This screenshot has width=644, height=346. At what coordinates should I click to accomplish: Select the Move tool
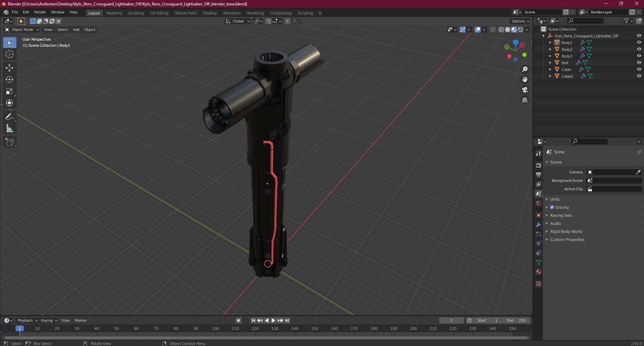[x=9, y=68]
